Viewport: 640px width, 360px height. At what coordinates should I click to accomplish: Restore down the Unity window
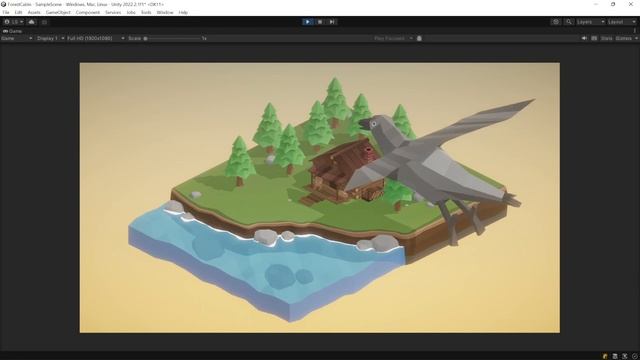click(x=613, y=4)
